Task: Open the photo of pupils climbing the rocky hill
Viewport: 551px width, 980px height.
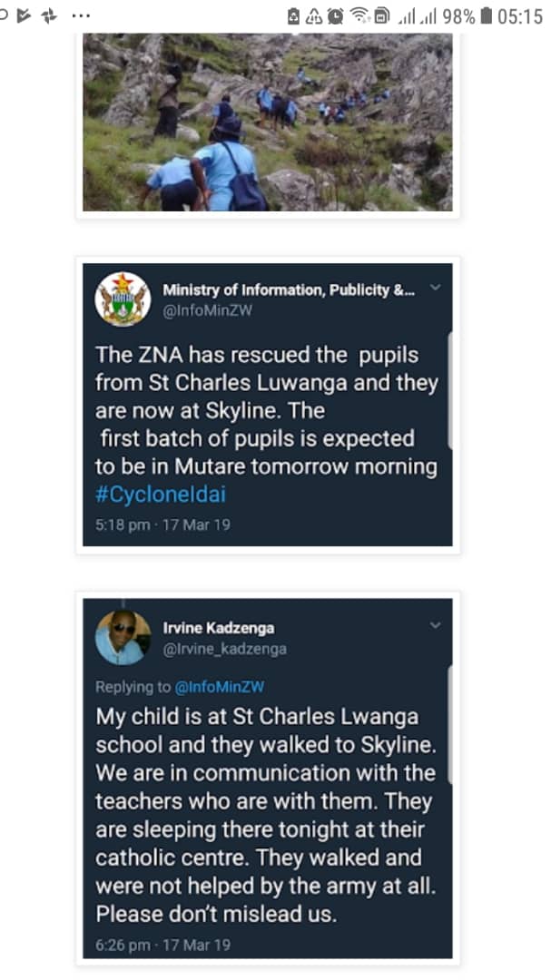Action: (x=268, y=122)
